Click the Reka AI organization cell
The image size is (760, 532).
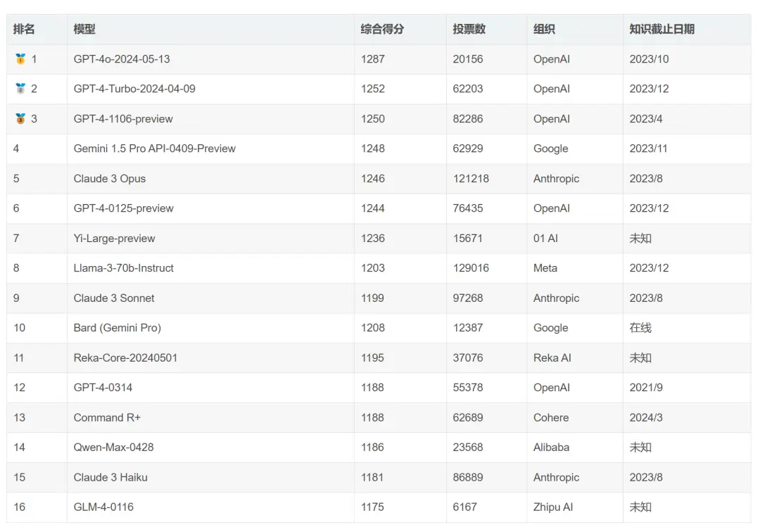552,358
